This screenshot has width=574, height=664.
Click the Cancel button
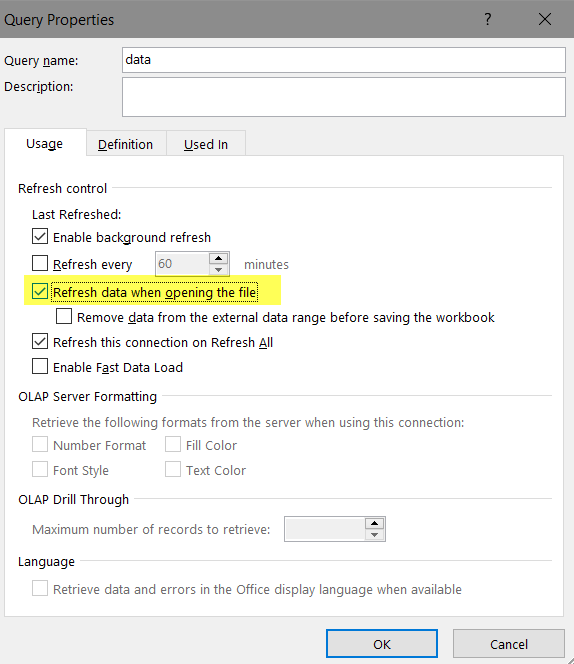pyautogui.click(x=509, y=644)
